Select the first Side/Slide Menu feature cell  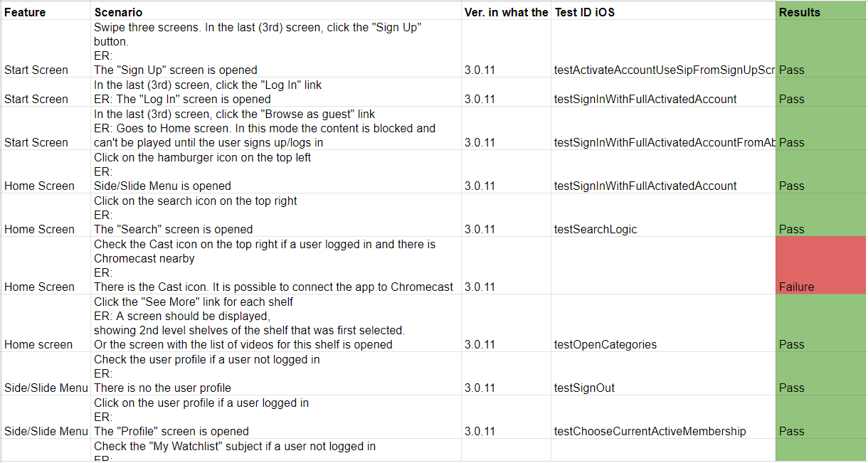46,373
